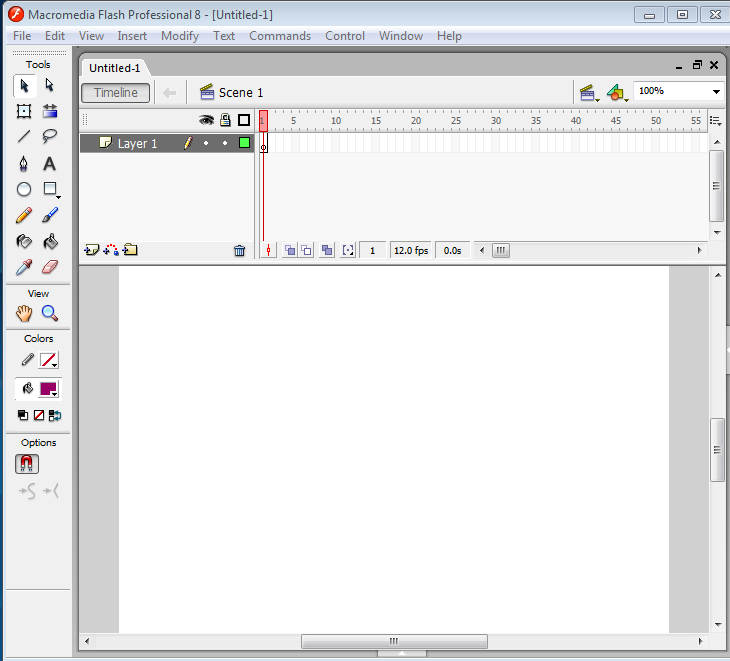Click the Scene 1 label
The height and width of the screenshot is (661, 730).
tap(241, 93)
